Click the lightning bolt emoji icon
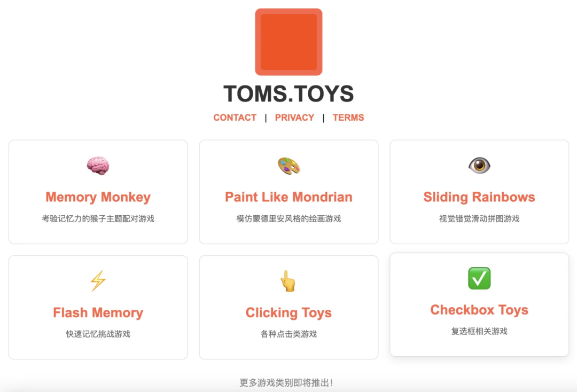 98,281
